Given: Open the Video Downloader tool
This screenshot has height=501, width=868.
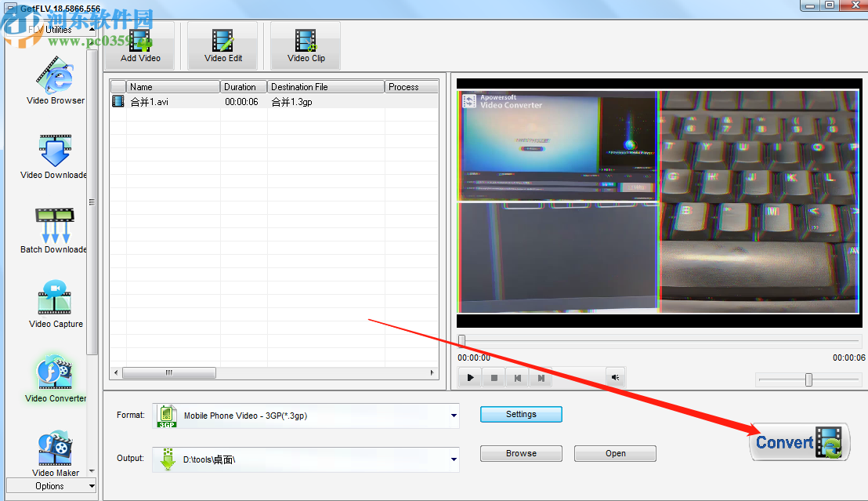Looking at the screenshot, I should point(54,157).
